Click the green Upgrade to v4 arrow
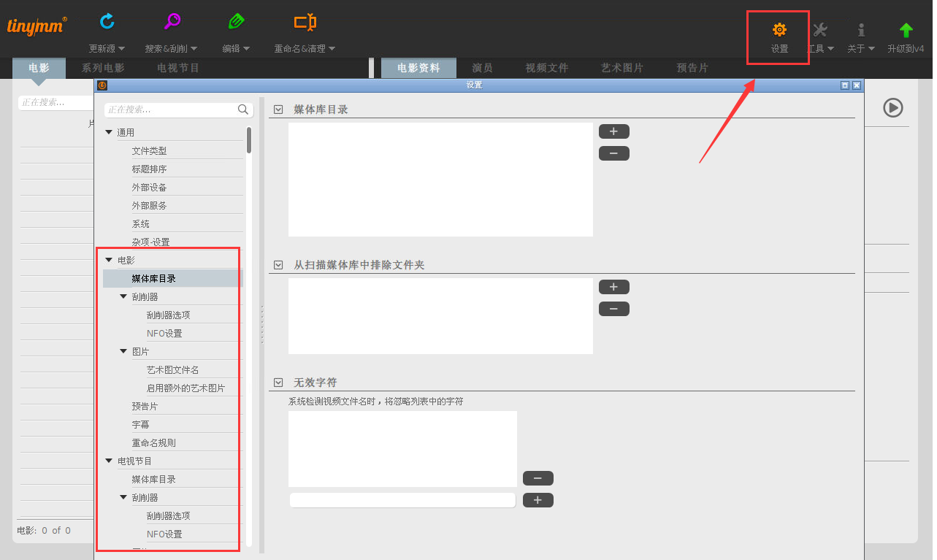 coord(906,30)
